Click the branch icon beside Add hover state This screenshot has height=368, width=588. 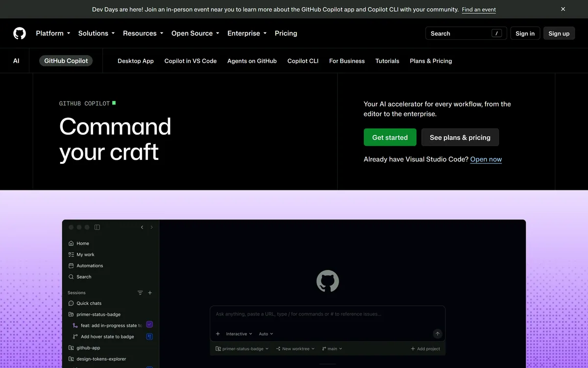click(75, 337)
